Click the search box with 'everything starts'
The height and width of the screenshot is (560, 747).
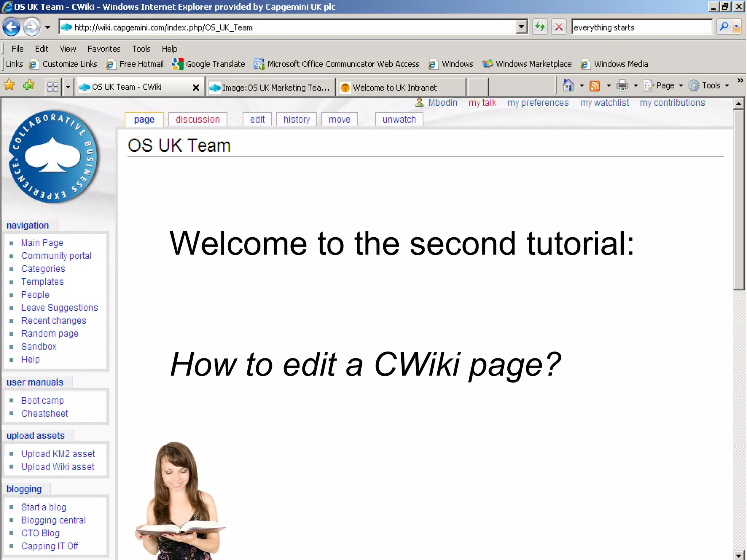(640, 27)
